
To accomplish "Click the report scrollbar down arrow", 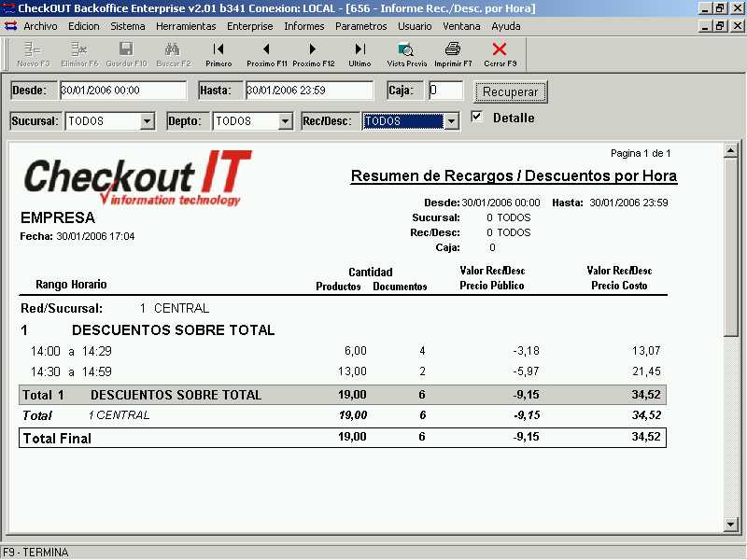I will pos(730,525).
